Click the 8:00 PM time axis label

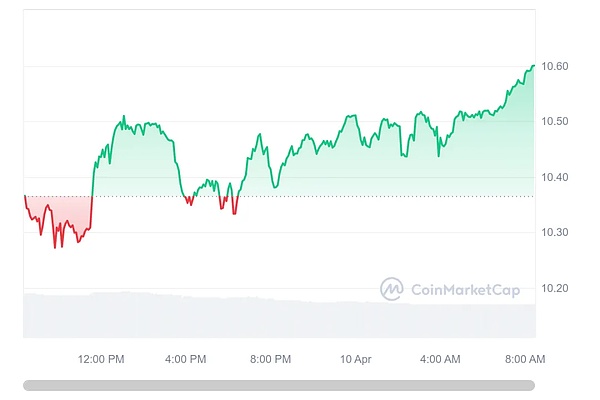click(x=270, y=359)
